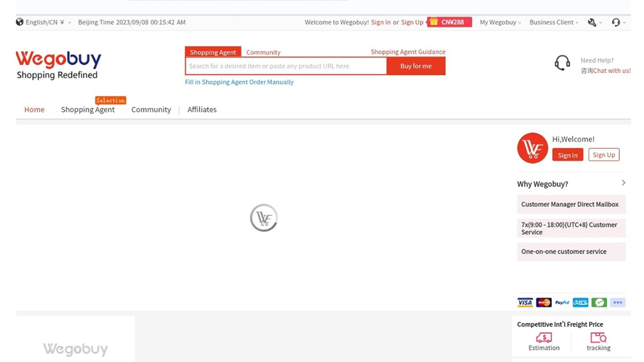Click the Wegobuy Shopping Redefined logo

pos(58,65)
